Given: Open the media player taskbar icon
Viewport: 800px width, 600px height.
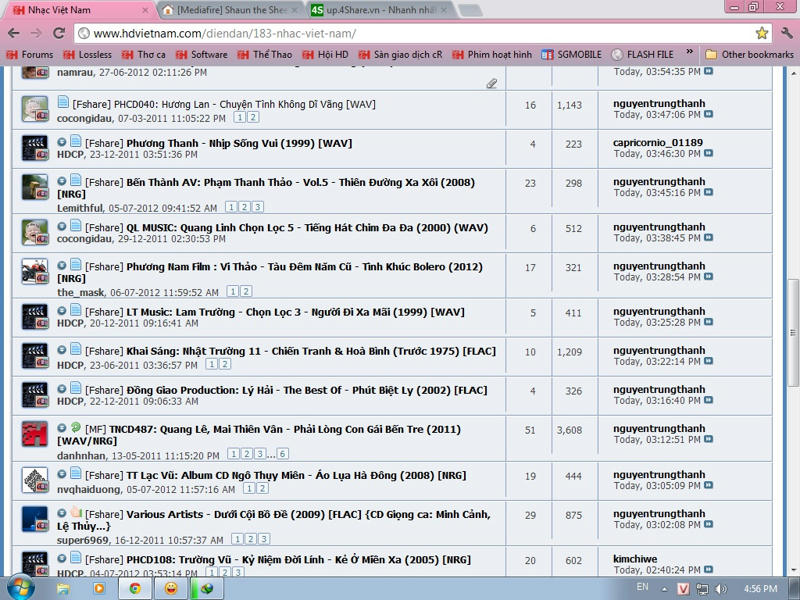Looking at the screenshot, I should coord(99,589).
